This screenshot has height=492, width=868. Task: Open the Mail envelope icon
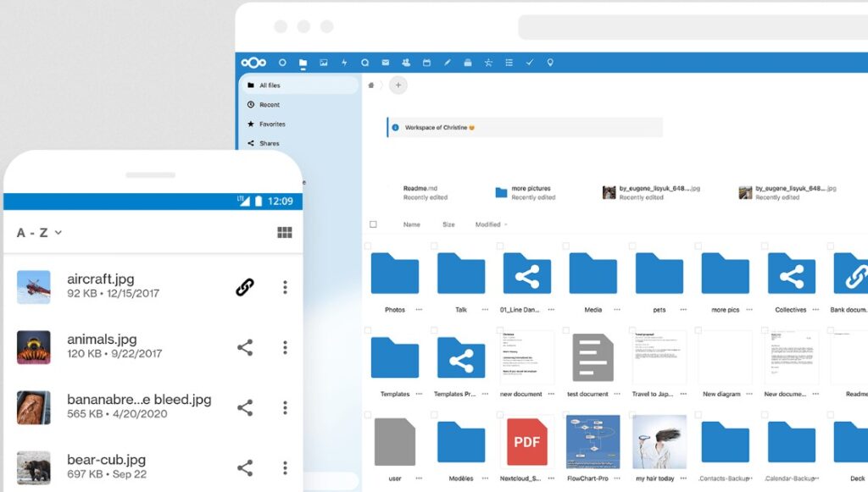click(x=386, y=63)
